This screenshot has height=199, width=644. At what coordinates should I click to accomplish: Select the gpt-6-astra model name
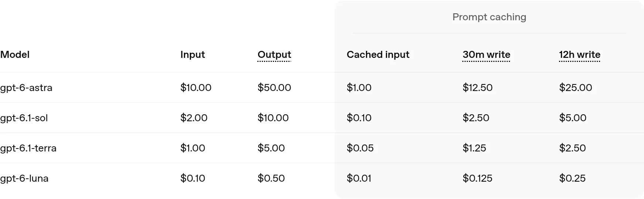pyautogui.click(x=26, y=88)
